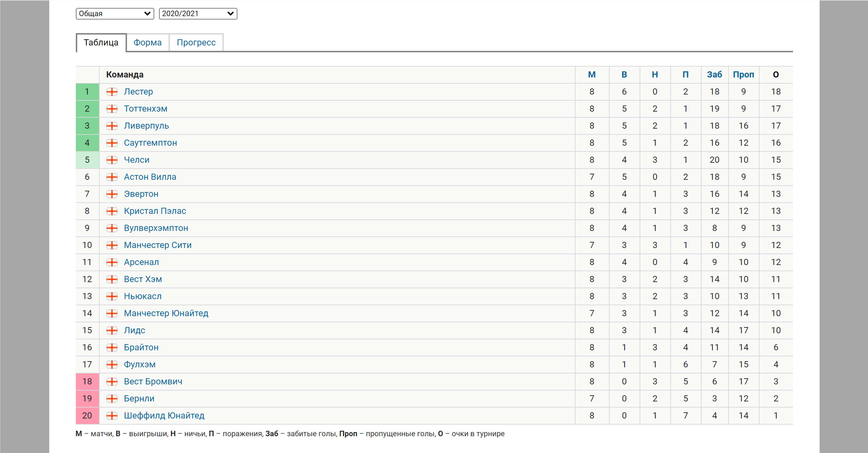
Task: Click the England flag icon beside Ливерпуль
Action: (112, 126)
